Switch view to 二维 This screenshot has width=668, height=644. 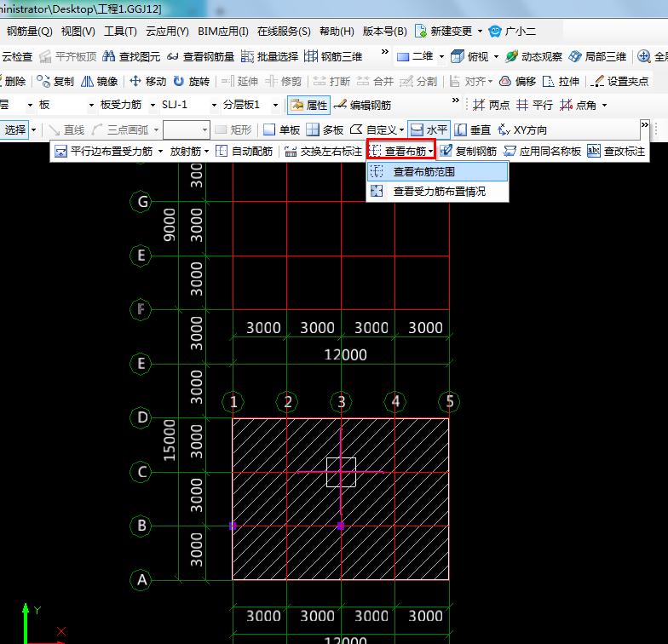[x=415, y=56]
